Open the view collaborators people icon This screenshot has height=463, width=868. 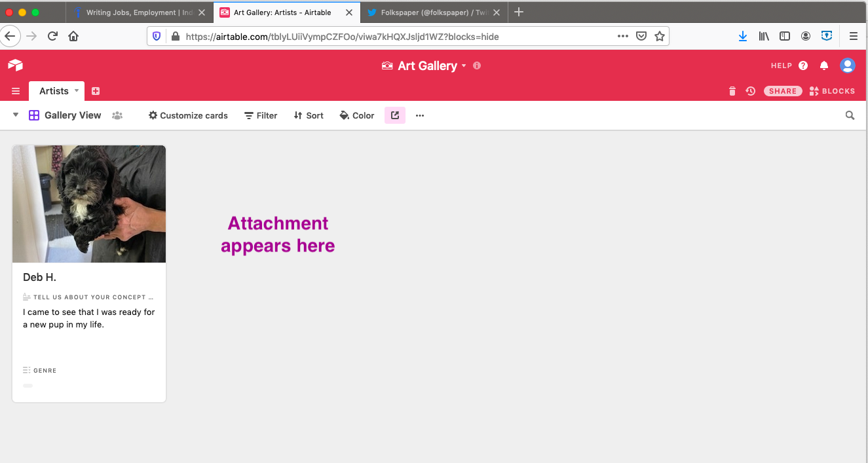point(117,115)
